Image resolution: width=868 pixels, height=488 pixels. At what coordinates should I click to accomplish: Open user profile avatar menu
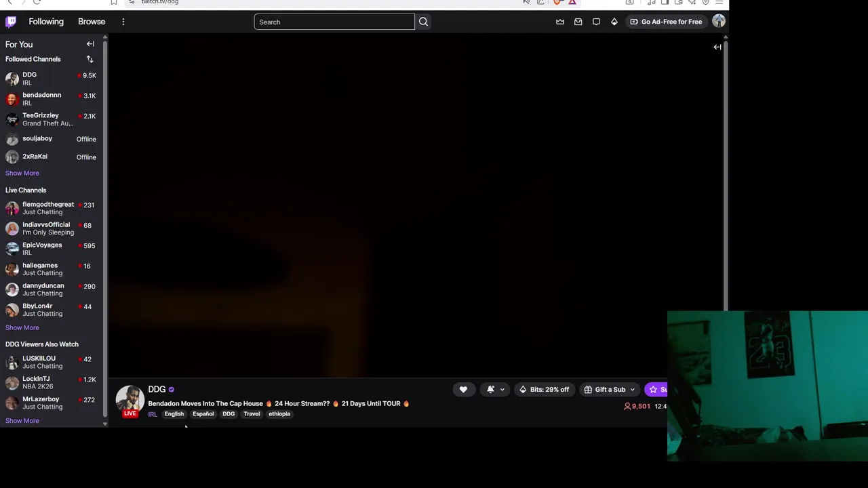pyautogui.click(x=719, y=22)
